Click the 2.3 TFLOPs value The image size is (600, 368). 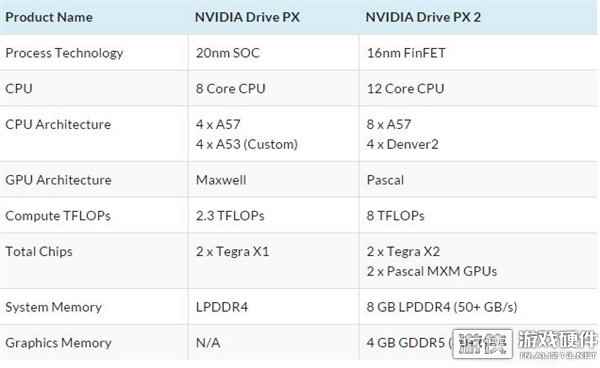tap(230, 216)
